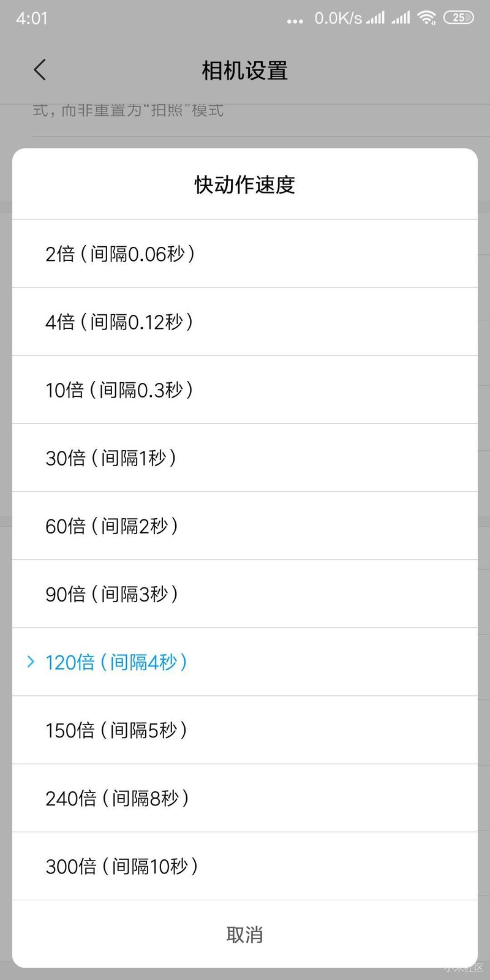Choose 30倍 (间隔1秒) option
Viewport: 490px width, 980px height.
(245, 458)
